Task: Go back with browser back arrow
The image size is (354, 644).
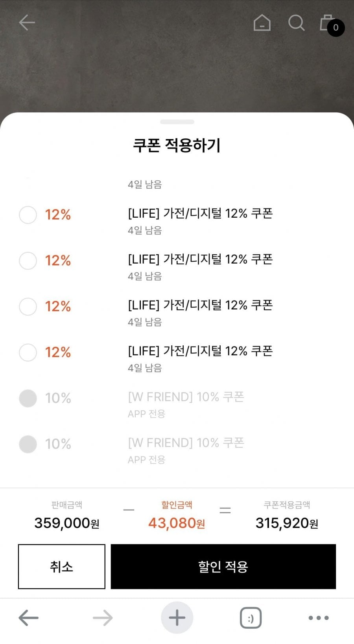Action: pos(28,618)
